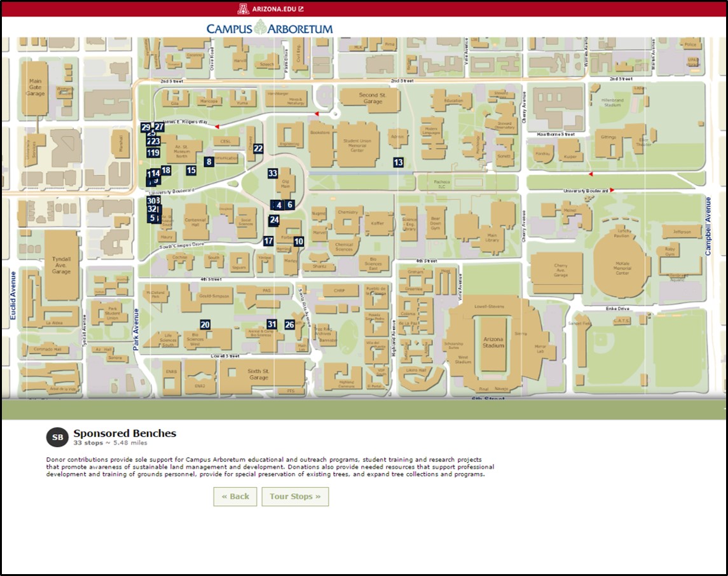Select bench marker 15 on the map
Screen dimensions: 728x576
(191, 170)
